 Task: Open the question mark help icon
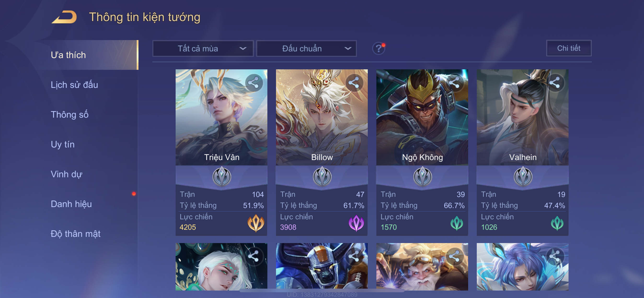(379, 48)
